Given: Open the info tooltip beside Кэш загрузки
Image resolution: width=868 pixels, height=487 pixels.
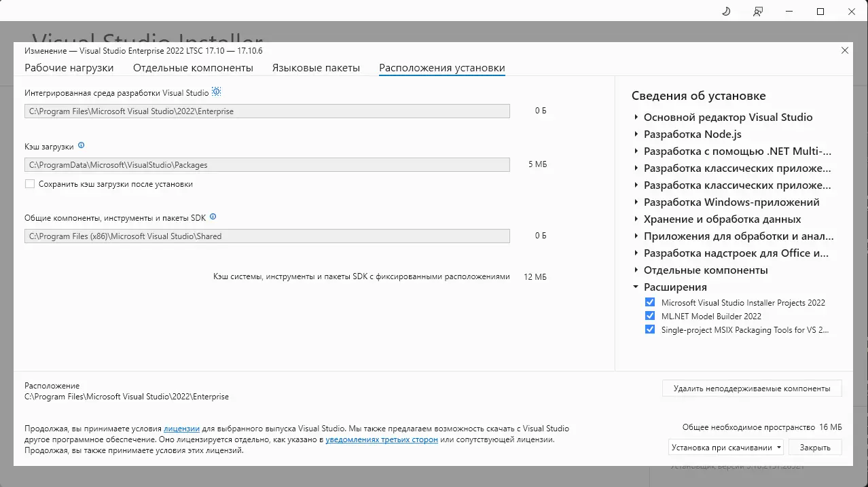Looking at the screenshot, I should [x=82, y=145].
